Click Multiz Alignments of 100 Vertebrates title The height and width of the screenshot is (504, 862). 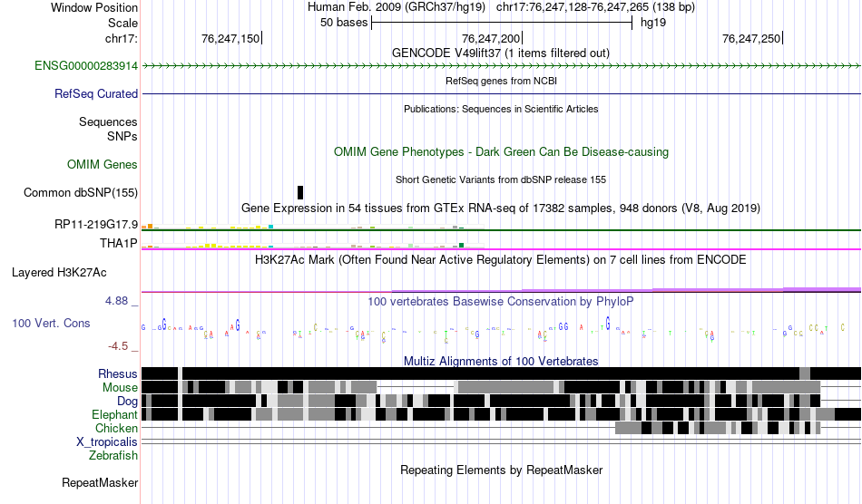[x=501, y=362]
